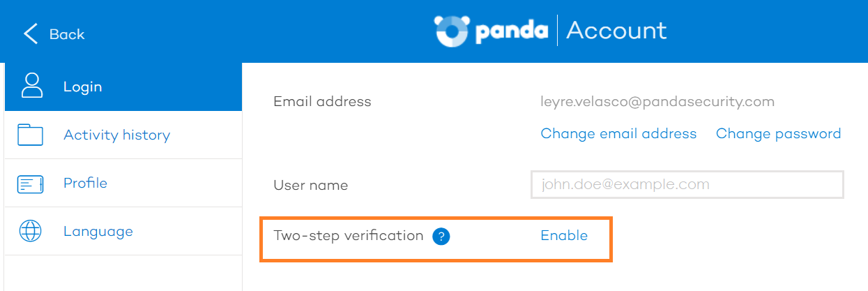Click the panda wordmark in header
Viewport: 868px width, 291px height.
[512, 32]
